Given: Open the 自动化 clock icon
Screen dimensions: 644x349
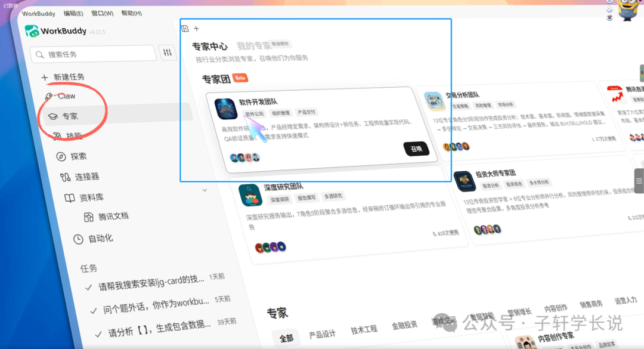Looking at the screenshot, I should 78,239.
